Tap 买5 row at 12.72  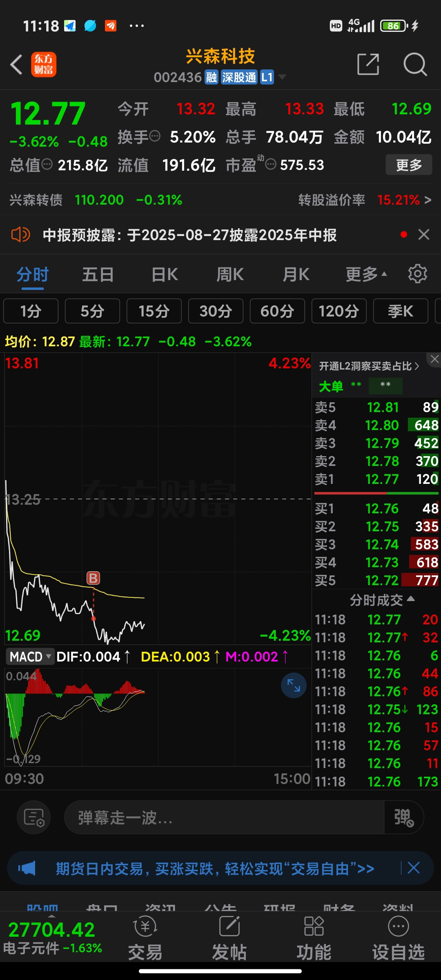click(x=376, y=580)
